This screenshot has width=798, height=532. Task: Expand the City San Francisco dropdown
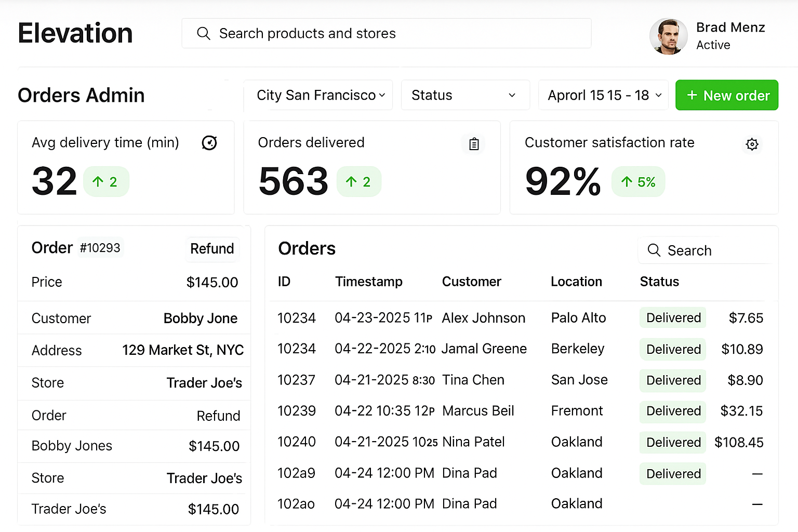tap(318, 95)
